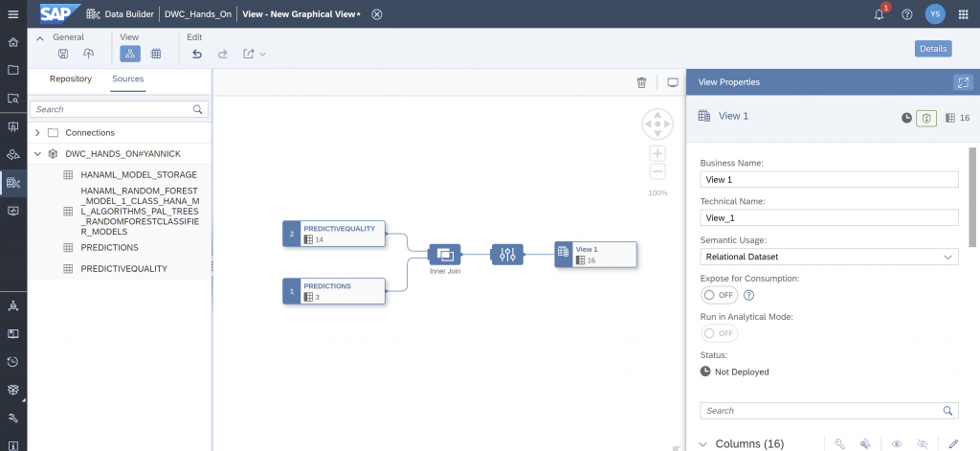Open notifications bell

coord(880,13)
